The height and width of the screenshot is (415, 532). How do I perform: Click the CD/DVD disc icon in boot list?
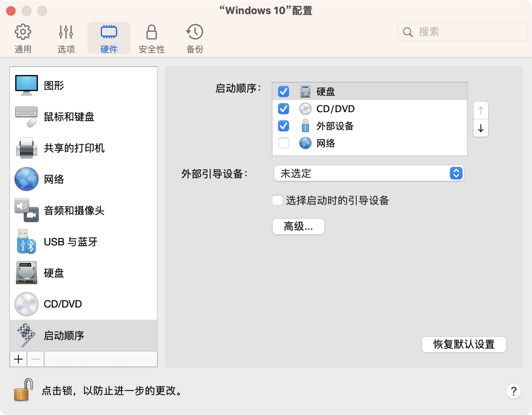(x=305, y=109)
